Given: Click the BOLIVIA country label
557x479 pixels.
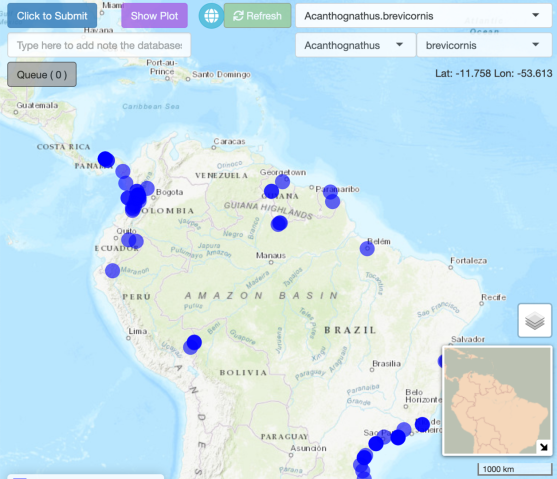Looking at the screenshot, I should pyautogui.click(x=243, y=372).
